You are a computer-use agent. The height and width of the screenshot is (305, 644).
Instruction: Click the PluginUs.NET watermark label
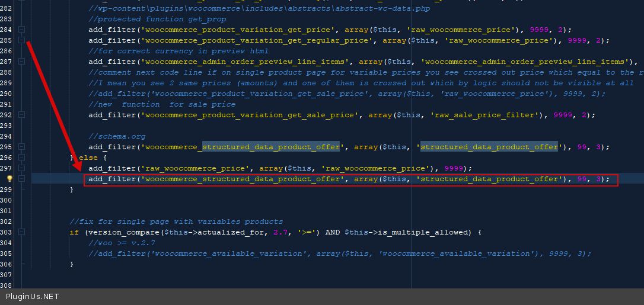[33, 296]
